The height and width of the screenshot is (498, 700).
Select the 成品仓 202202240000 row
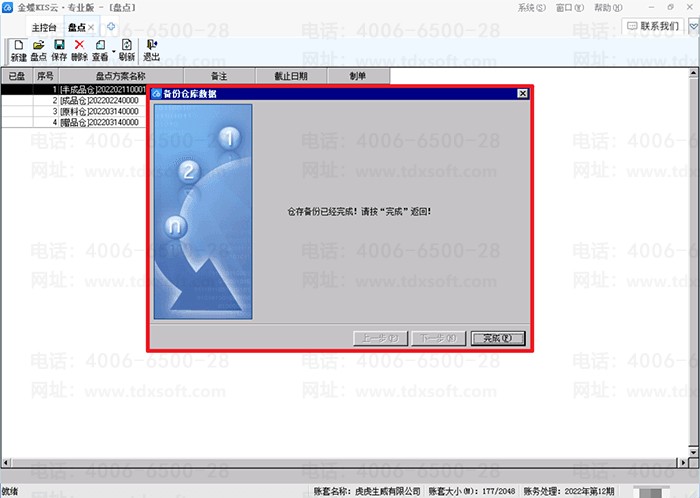(x=100, y=100)
